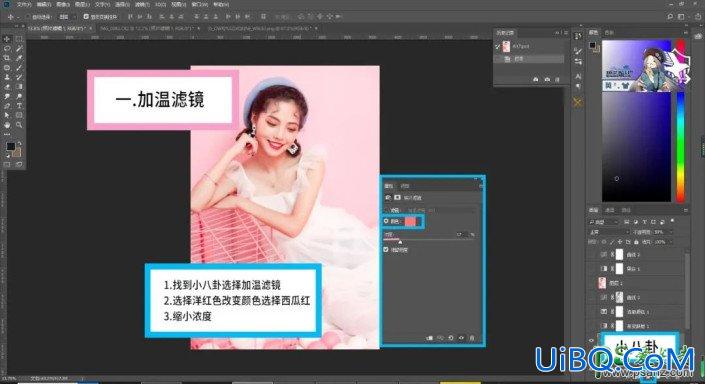Viewport: 705px width, 384px height.
Task: Toggle Quick Mask mode at toolbox bottom
Action: click(7, 165)
